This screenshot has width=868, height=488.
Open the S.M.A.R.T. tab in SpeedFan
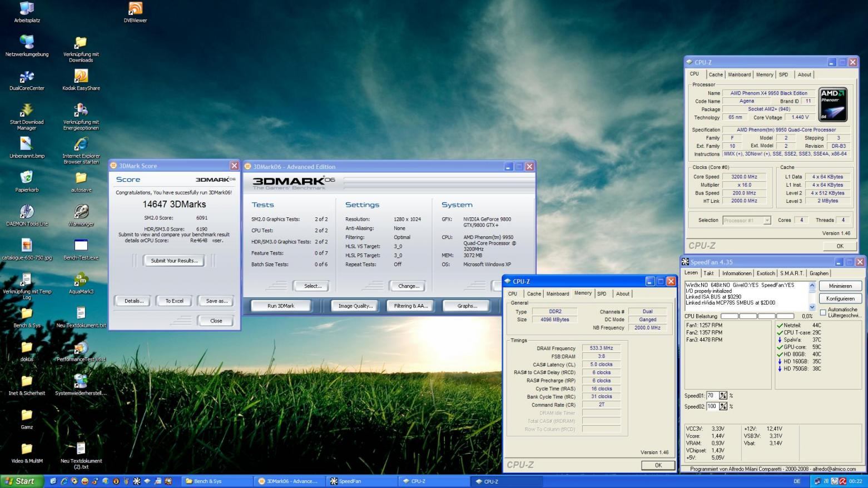(792, 273)
